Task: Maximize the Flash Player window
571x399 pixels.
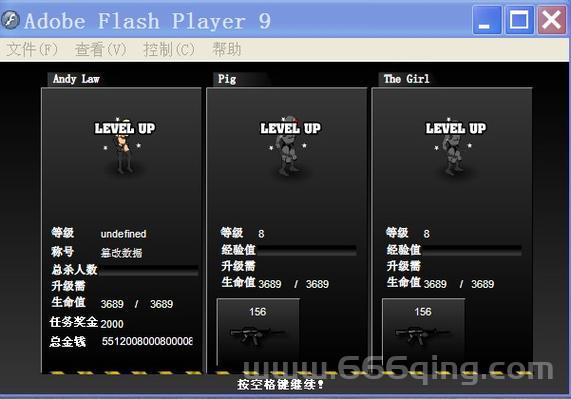Action: tap(519, 20)
